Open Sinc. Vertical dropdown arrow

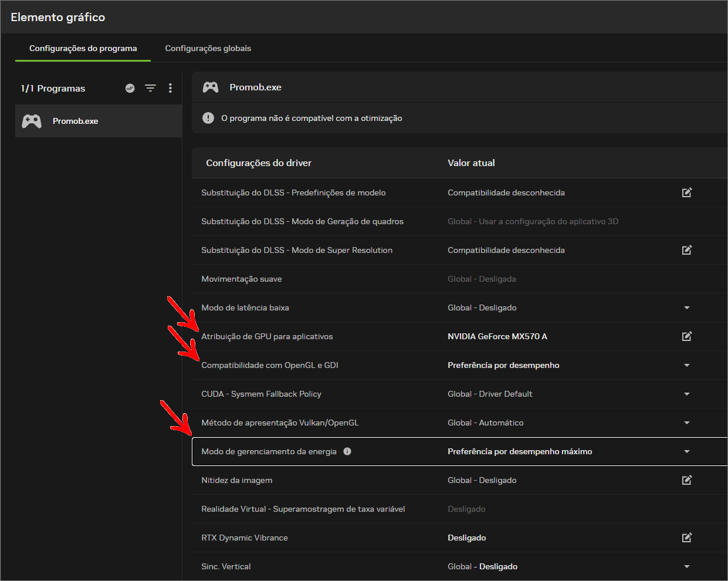[x=686, y=566]
